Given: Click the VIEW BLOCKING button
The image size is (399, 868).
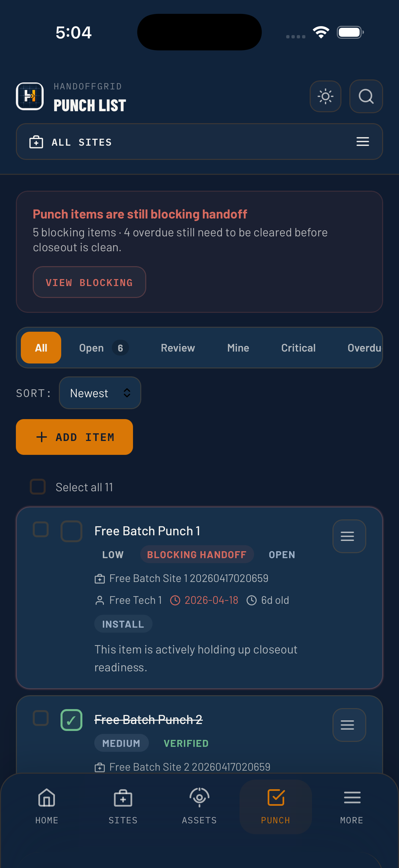Looking at the screenshot, I should (89, 282).
